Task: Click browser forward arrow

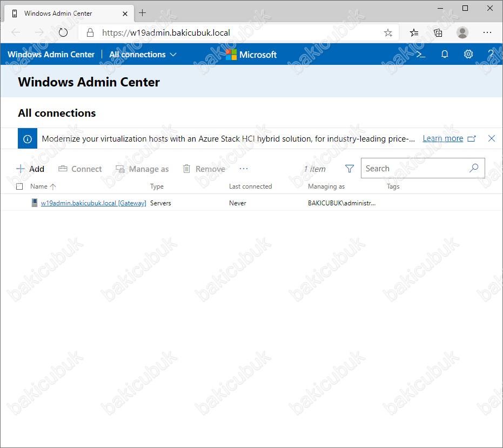Action: 39,32
